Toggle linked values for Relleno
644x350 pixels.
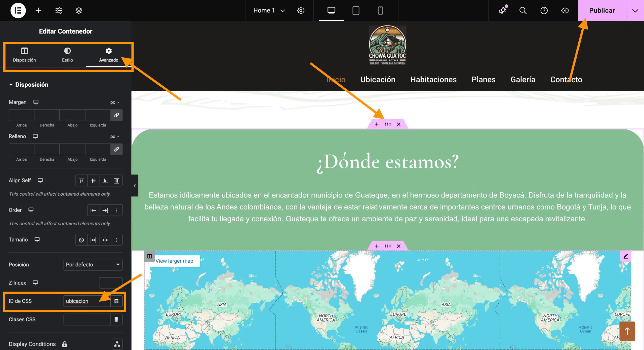(116, 149)
